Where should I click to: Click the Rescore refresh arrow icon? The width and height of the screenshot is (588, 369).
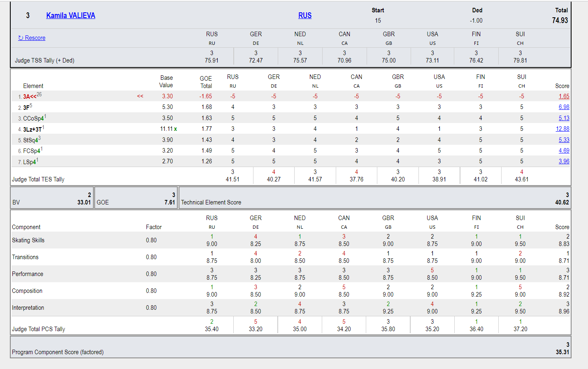(21, 38)
